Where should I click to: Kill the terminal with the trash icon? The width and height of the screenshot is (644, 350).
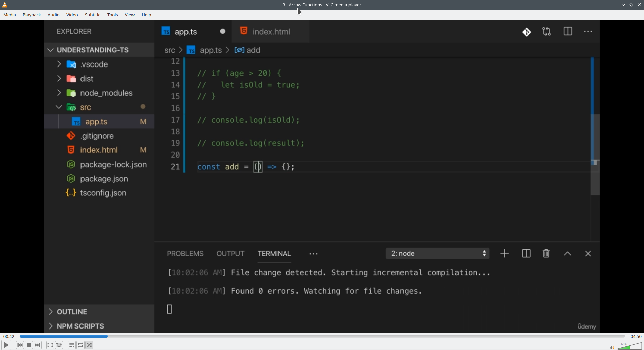coord(546,254)
